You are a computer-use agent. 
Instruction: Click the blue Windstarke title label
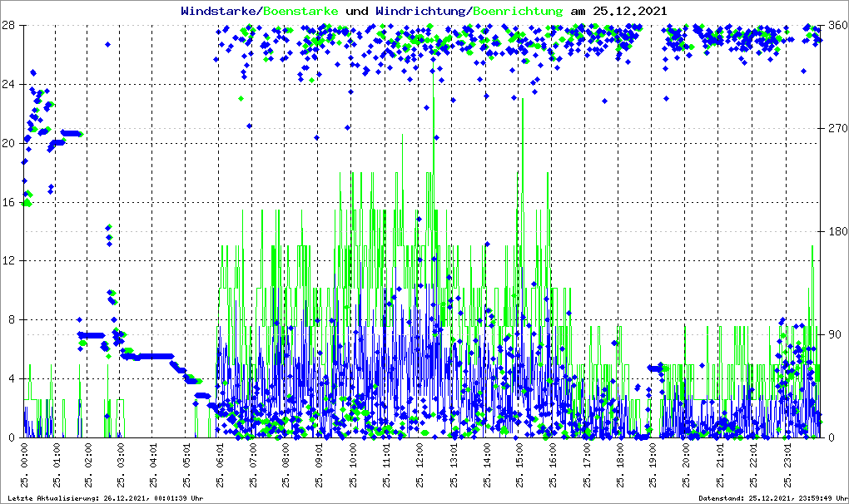220,12
